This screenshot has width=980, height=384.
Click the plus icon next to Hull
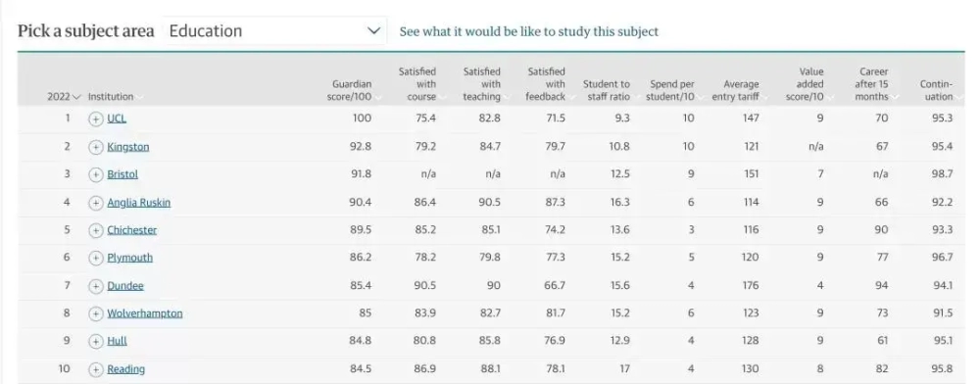coord(96,342)
